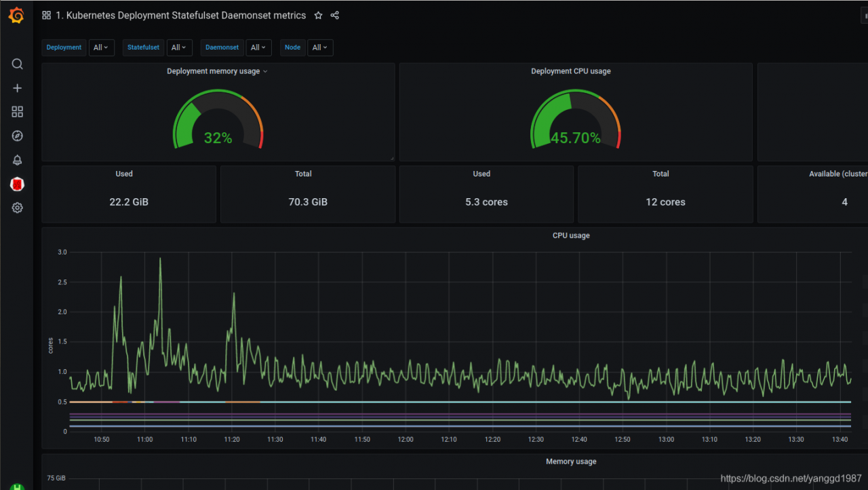Click the Node variable label
Image resolution: width=868 pixels, height=490 pixels.
pyautogui.click(x=292, y=48)
